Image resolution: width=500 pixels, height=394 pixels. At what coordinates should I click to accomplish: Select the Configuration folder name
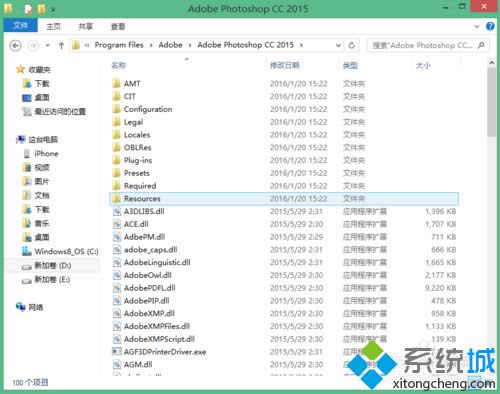tap(148, 109)
